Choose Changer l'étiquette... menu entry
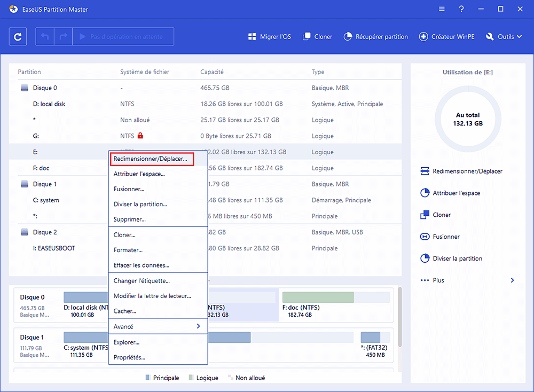Image resolution: width=534 pixels, height=392 pixels. [x=158, y=280]
